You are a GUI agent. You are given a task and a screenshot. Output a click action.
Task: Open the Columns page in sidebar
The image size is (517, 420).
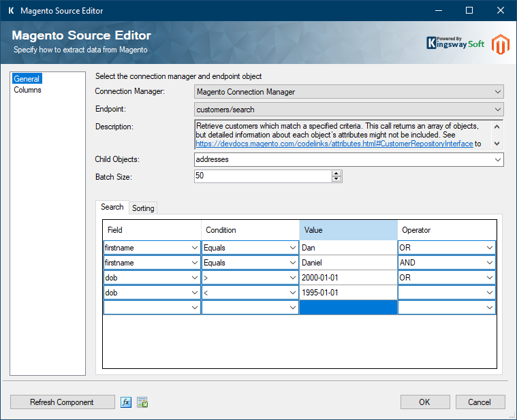click(27, 90)
